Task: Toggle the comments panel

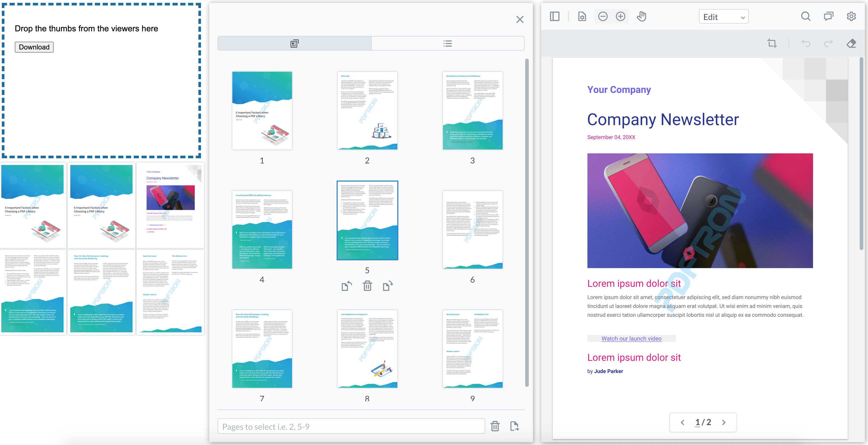Action: 829,17
